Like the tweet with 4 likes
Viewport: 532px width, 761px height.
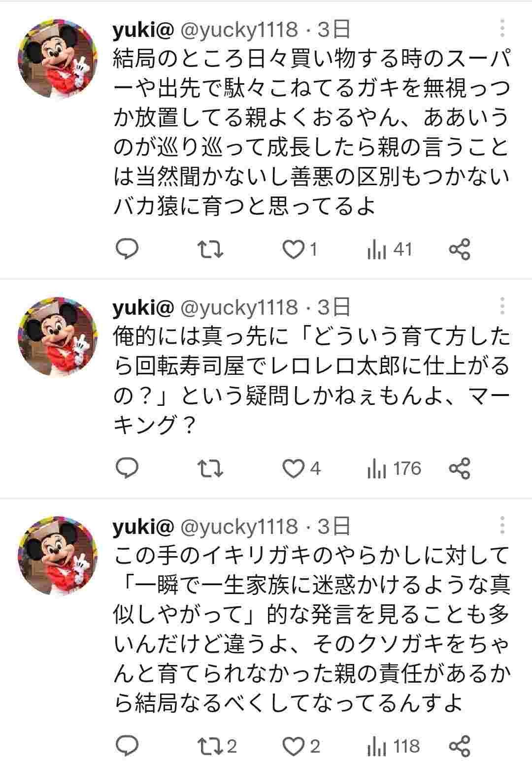click(294, 468)
